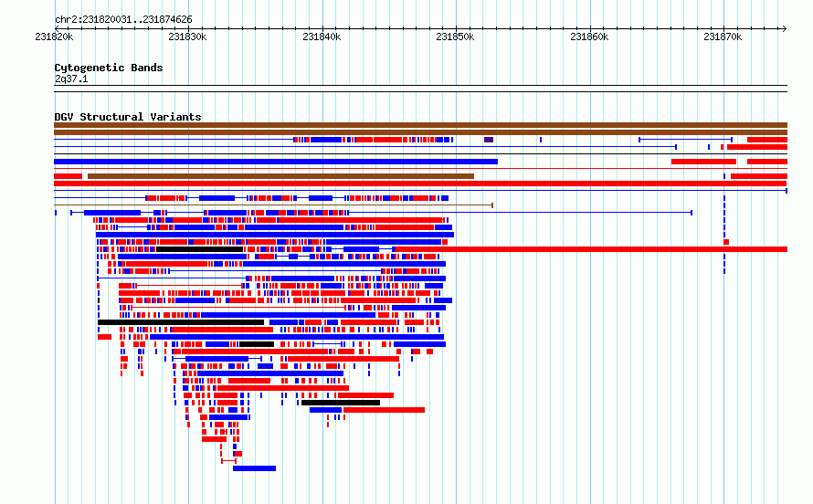Select the 231830k ruler label
This screenshot has width=813, height=504.
(x=187, y=37)
